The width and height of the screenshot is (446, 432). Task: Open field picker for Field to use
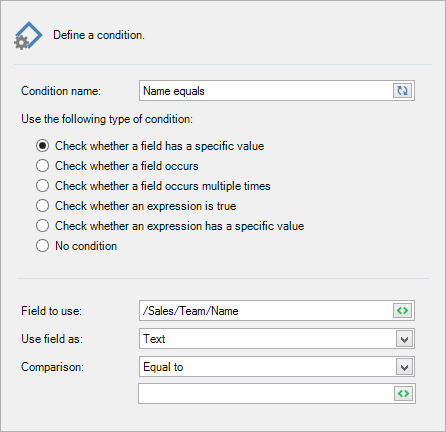coord(402,311)
